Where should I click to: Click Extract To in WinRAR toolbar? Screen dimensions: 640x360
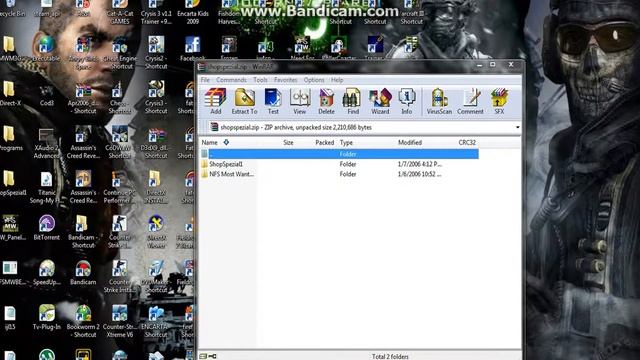coord(244,101)
